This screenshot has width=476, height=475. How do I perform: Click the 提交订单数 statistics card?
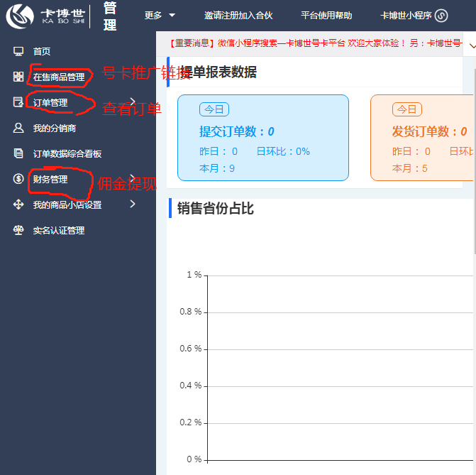pos(262,138)
